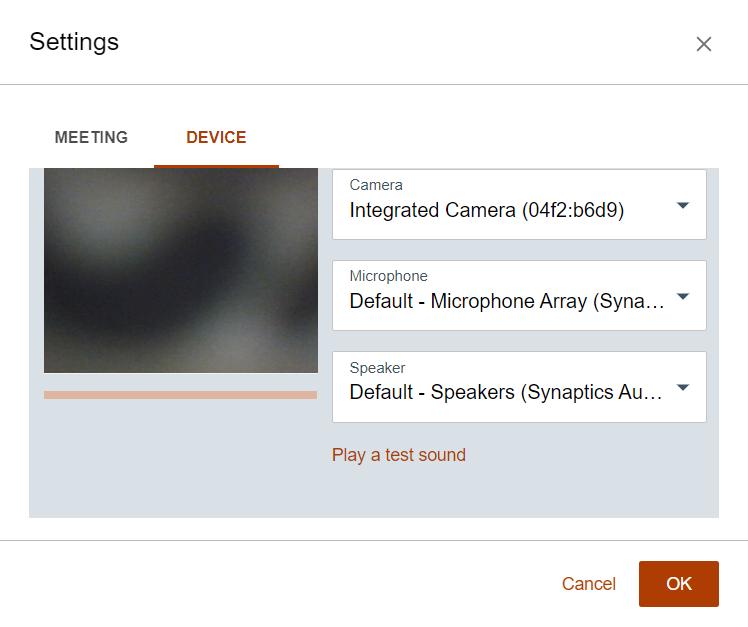The width and height of the screenshot is (748, 627).
Task: Click the empty gray panel below the level bar
Action: coord(180,460)
